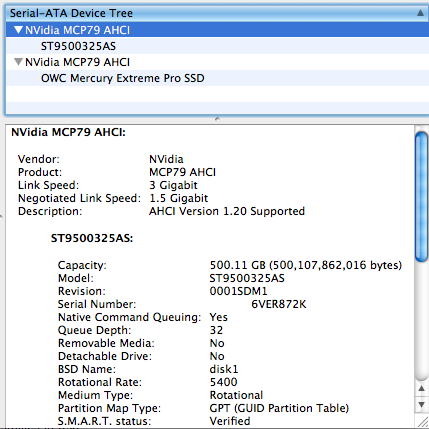Click the S.M.A.R.T. status Verified value
Viewport: 429px width, 429px height.
click(230, 421)
